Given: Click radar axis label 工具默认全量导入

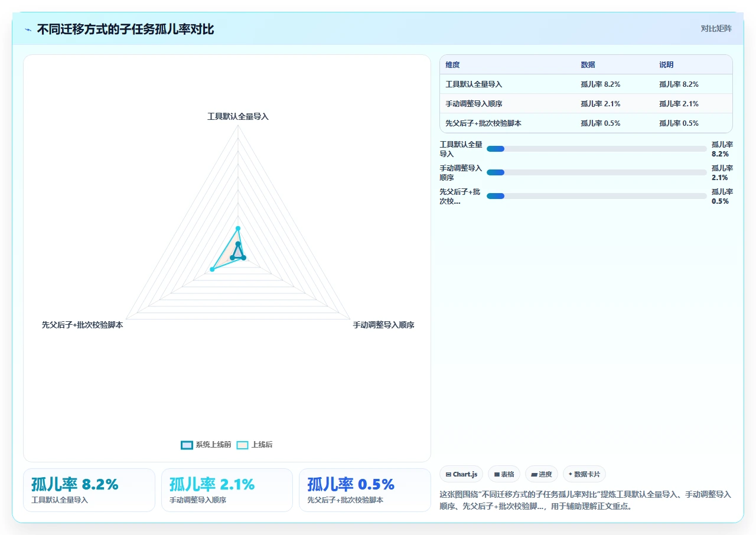Looking at the screenshot, I should (238, 117).
